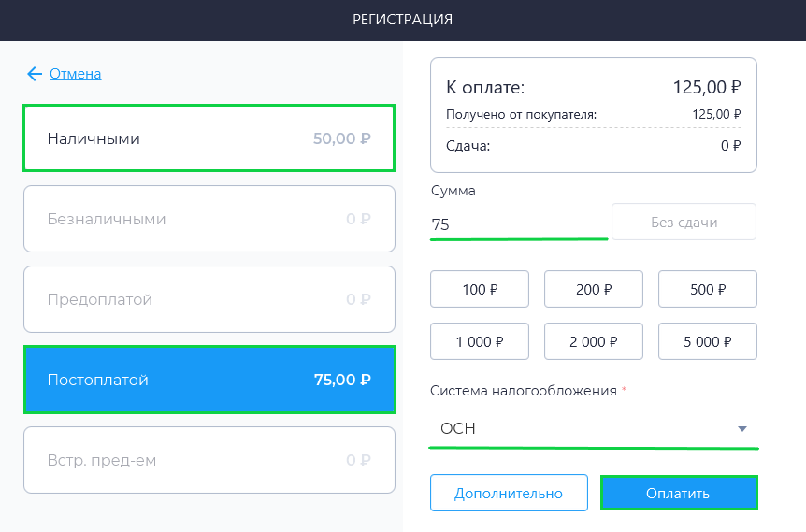Add the 100 ₽ quick amount
This screenshot has width=806, height=532.
[480, 290]
